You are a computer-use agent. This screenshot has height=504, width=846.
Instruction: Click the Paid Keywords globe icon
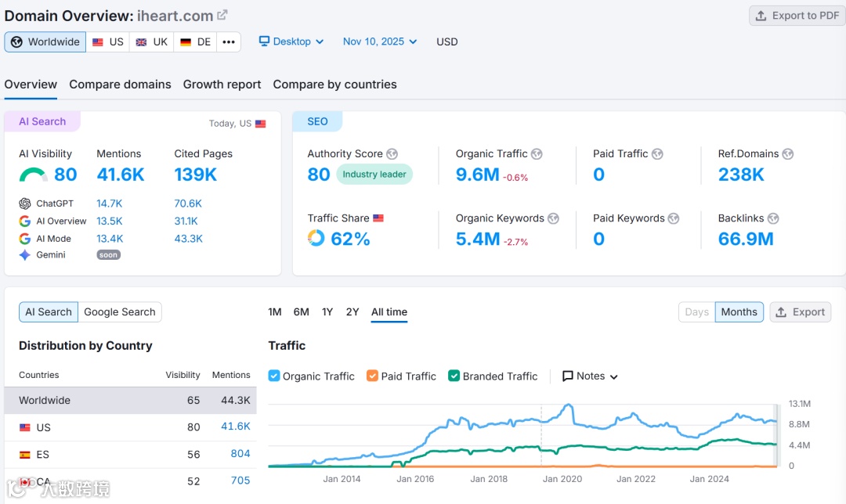tap(674, 218)
